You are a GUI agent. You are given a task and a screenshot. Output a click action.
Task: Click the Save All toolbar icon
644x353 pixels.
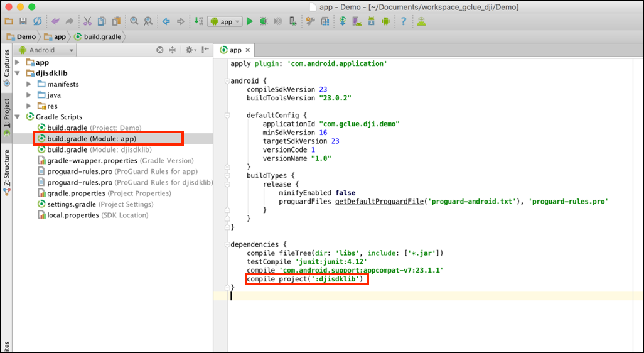[x=23, y=21]
